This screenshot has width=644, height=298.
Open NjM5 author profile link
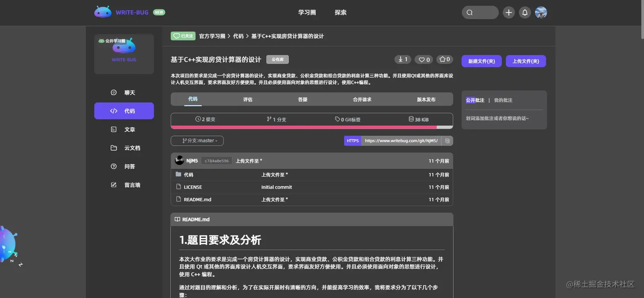[192, 161]
